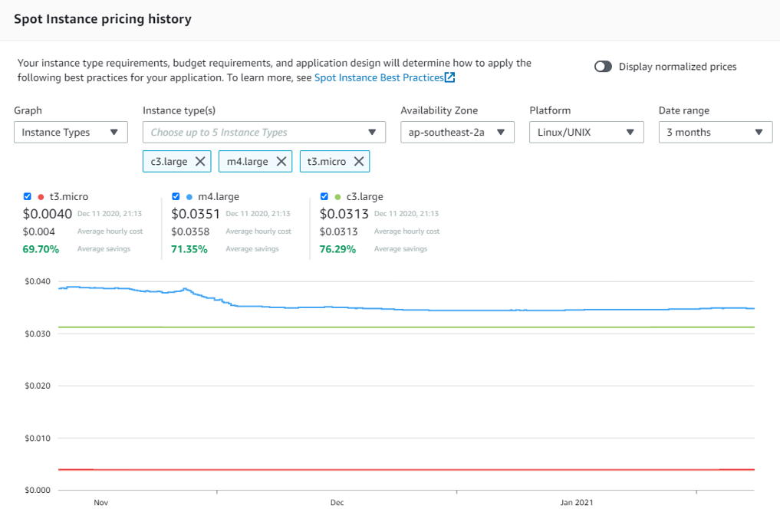The width and height of the screenshot is (780, 532).
Task: Click the $0.0351 m4.large price value
Action: [196, 214]
